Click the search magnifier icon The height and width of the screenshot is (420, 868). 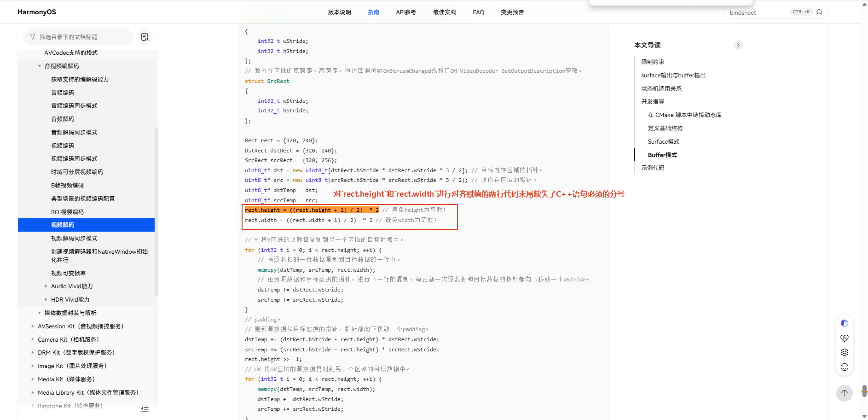(819, 12)
